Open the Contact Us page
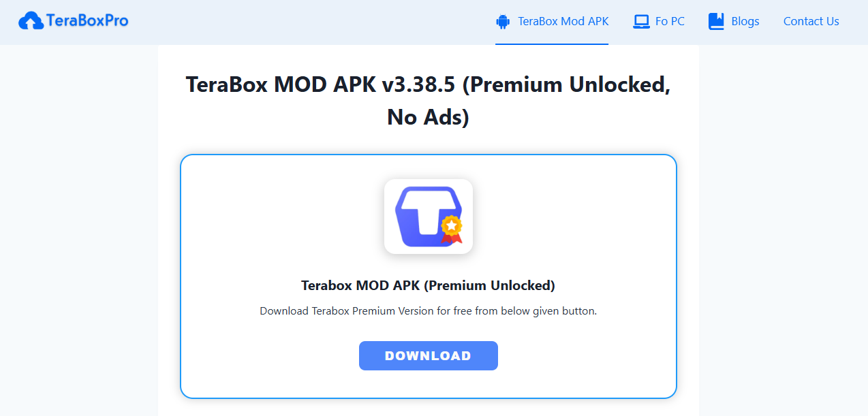This screenshot has height=416, width=868. click(811, 22)
